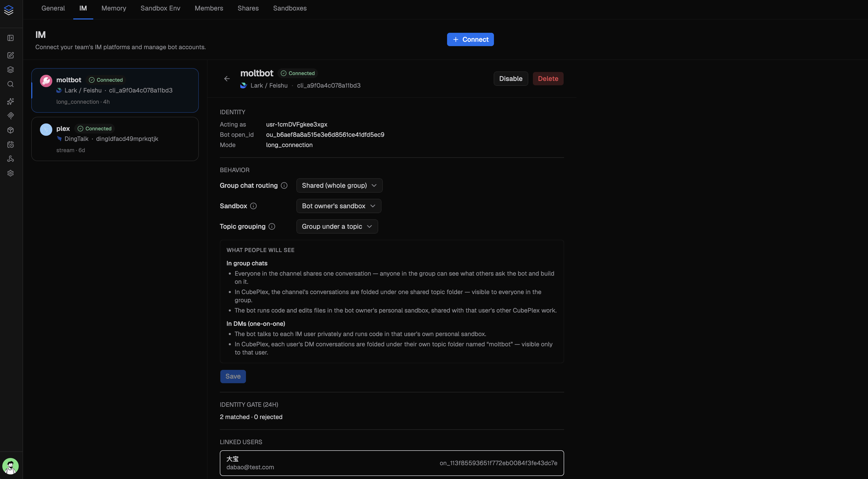Image resolution: width=868 pixels, height=479 pixels.
Task: Open Bot owner's sandbox dropdown
Action: point(339,206)
